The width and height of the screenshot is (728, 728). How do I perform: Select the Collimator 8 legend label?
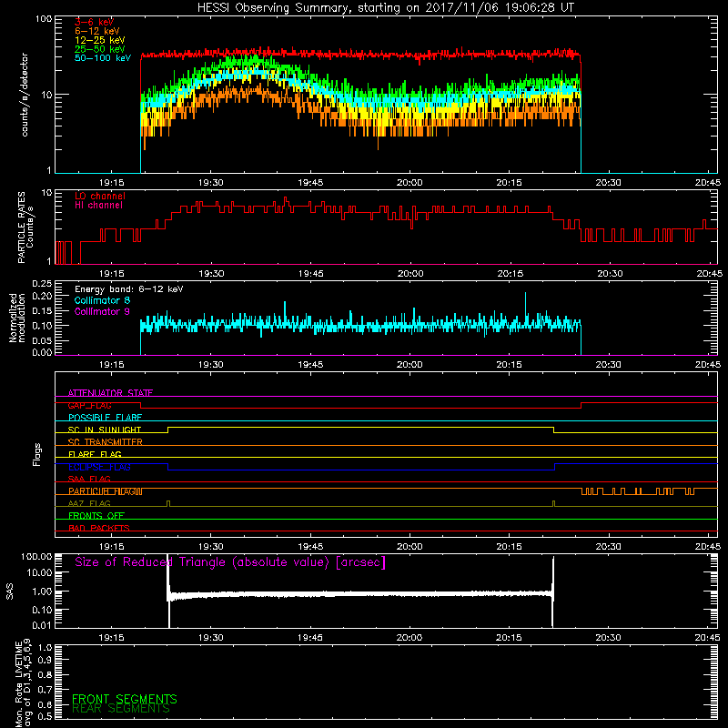(x=102, y=300)
